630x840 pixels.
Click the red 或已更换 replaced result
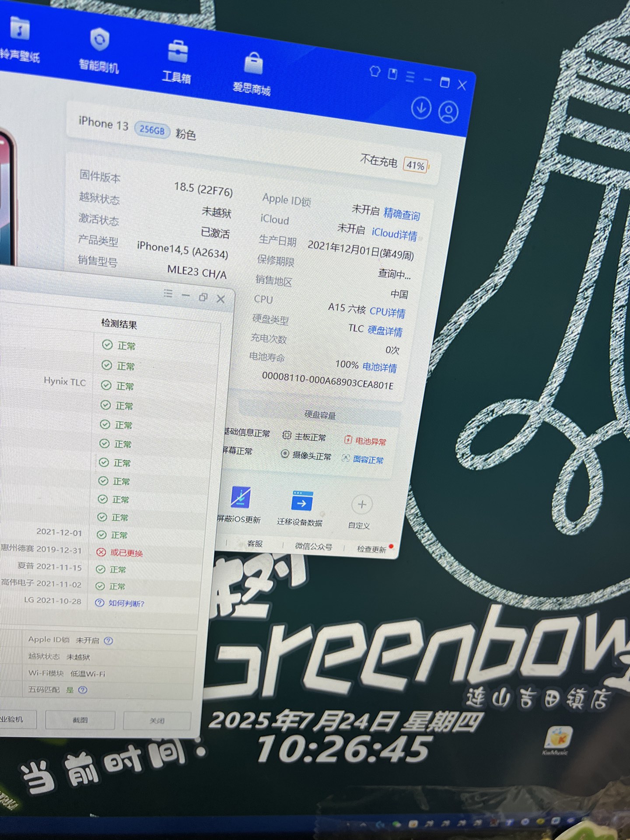120,553
